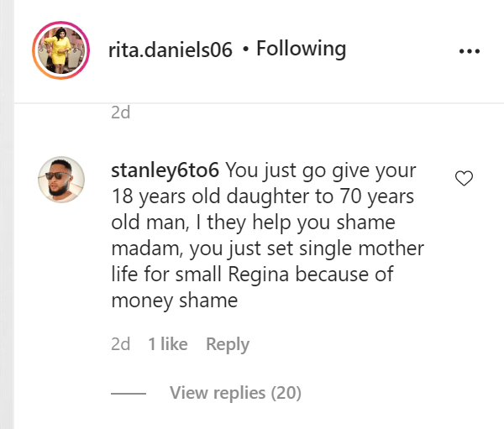Click the bullet separator before Following

[244, 50]
